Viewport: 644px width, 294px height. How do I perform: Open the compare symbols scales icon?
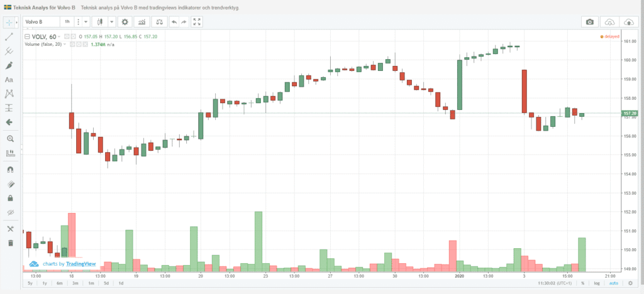pyautogui.click(x=160, y=22)
